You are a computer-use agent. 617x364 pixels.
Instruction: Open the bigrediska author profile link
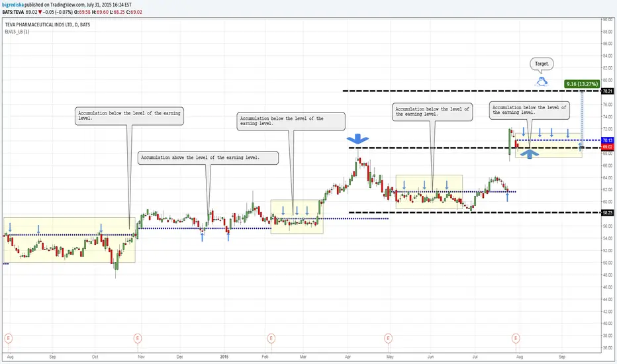coord(13,5)
